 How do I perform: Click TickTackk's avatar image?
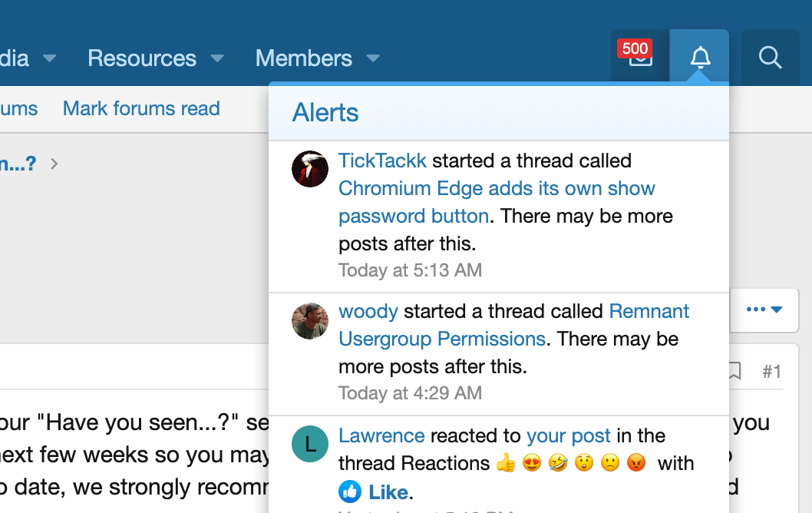click(310, 169)
